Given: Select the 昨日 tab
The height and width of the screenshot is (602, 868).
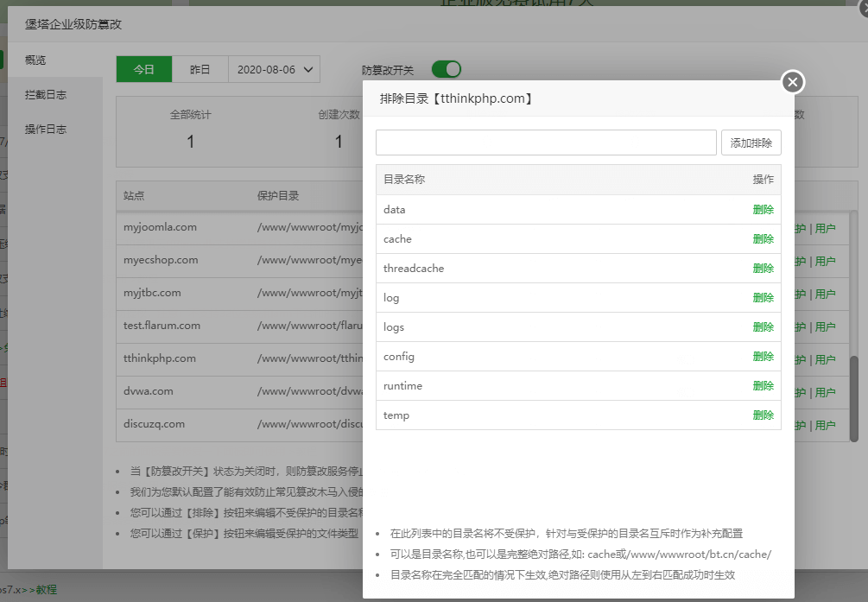Looking at the screenshot, I should click(x=200, y=69).
